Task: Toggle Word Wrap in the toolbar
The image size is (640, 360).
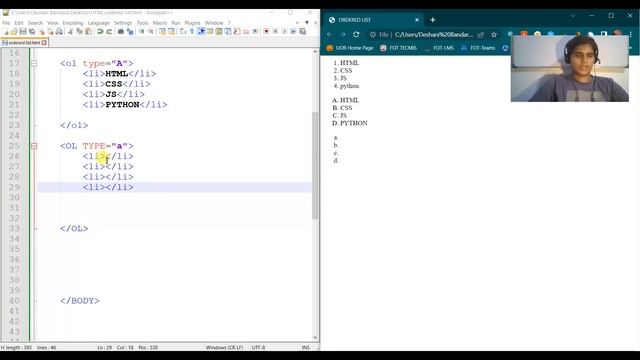Action: pyautogui.click(x=183, y=31)
